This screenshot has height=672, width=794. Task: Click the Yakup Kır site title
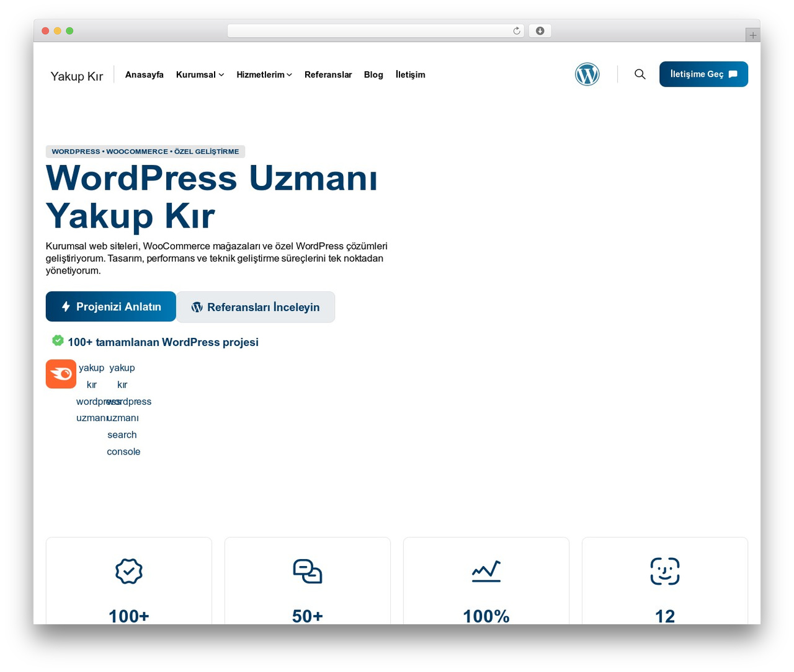pos(77,76)
